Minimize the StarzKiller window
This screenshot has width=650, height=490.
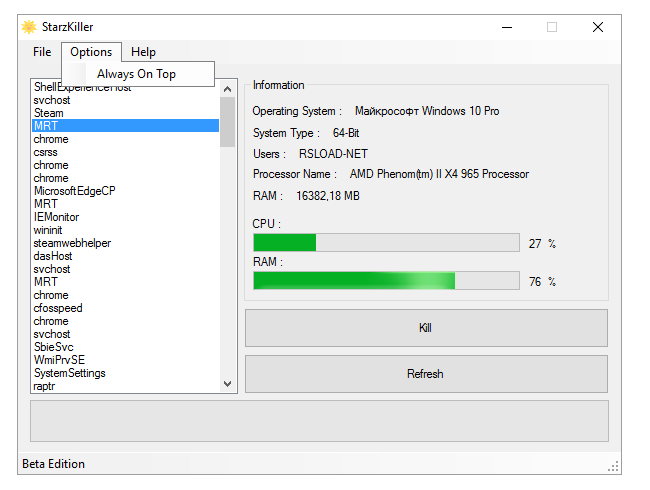tap(507, 27)
